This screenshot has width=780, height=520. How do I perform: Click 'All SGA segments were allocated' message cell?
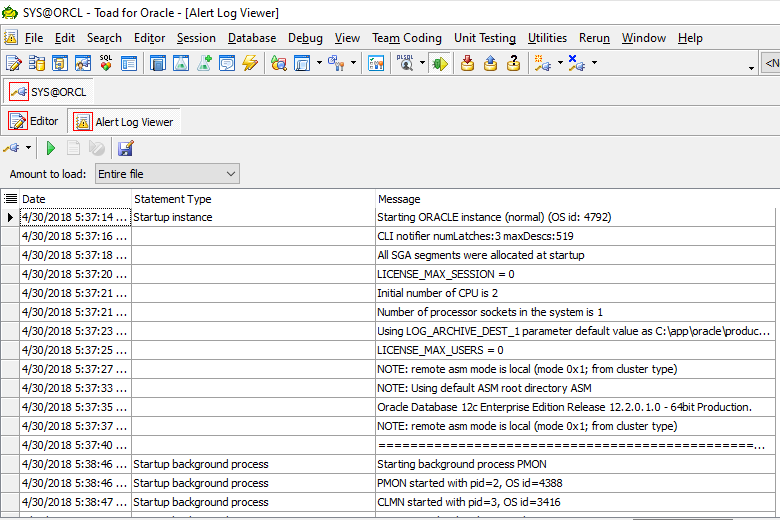(x=575, y=255)
